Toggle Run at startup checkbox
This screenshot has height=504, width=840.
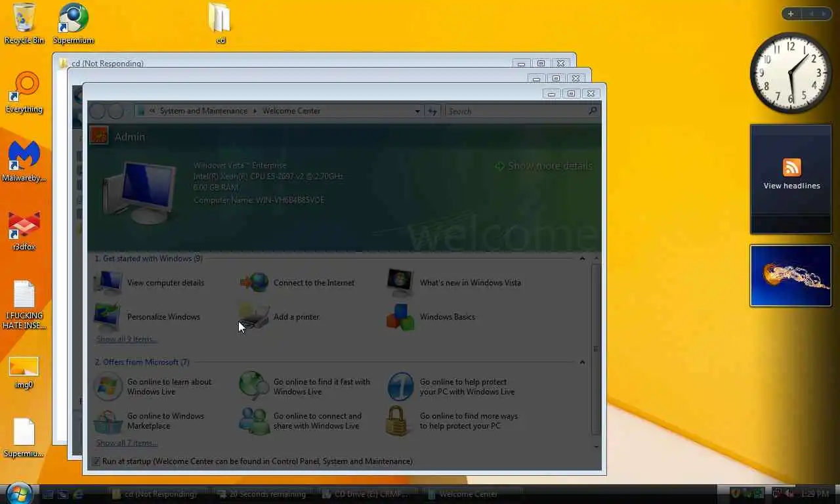96,461
